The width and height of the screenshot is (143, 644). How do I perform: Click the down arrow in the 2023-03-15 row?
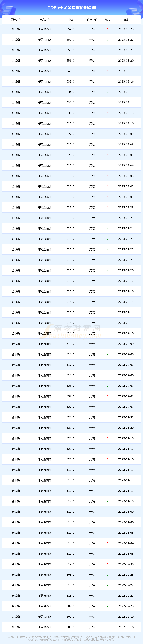point(107,92)
